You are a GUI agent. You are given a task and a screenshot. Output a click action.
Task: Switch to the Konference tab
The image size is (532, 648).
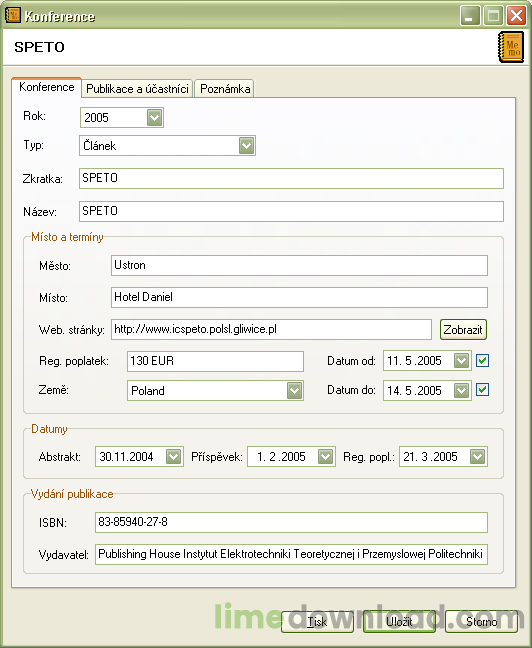pyautogui.click(x=47, y=87)
